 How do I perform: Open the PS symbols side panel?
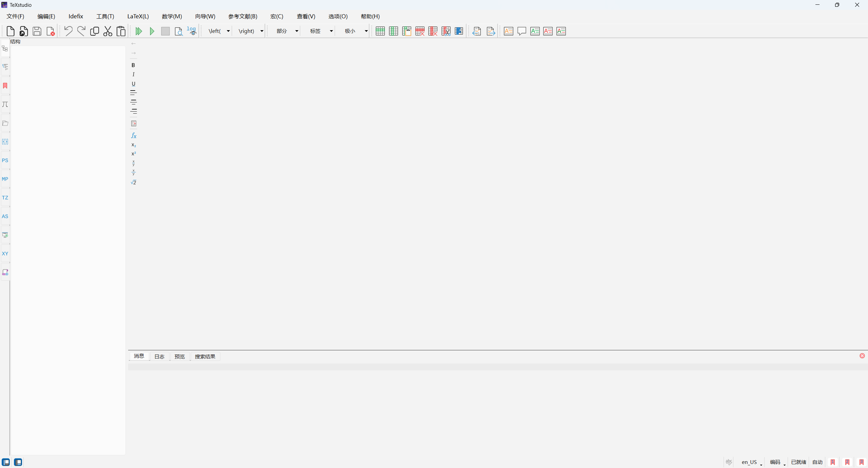pyautogui.click(x=5, y=160)
